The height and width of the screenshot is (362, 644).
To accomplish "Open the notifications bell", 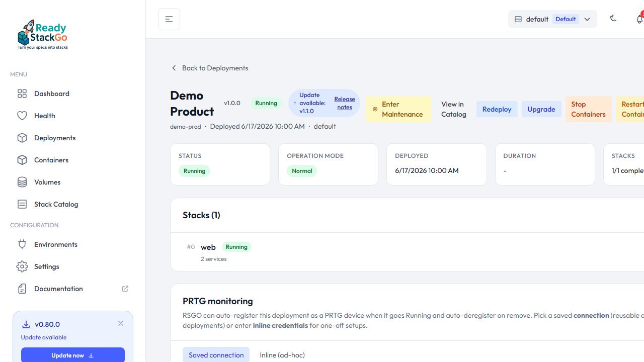I will tap(639, 19).
